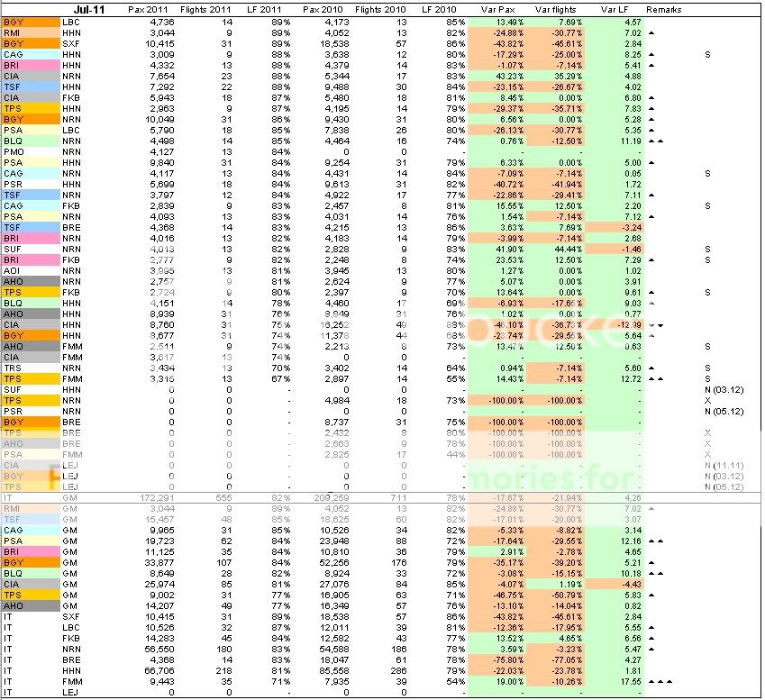This screenshot has width=765, height=700.
Task: Select the double arrow marker beside 12.72
Action: pyautogui.click(x=656, y=378)
